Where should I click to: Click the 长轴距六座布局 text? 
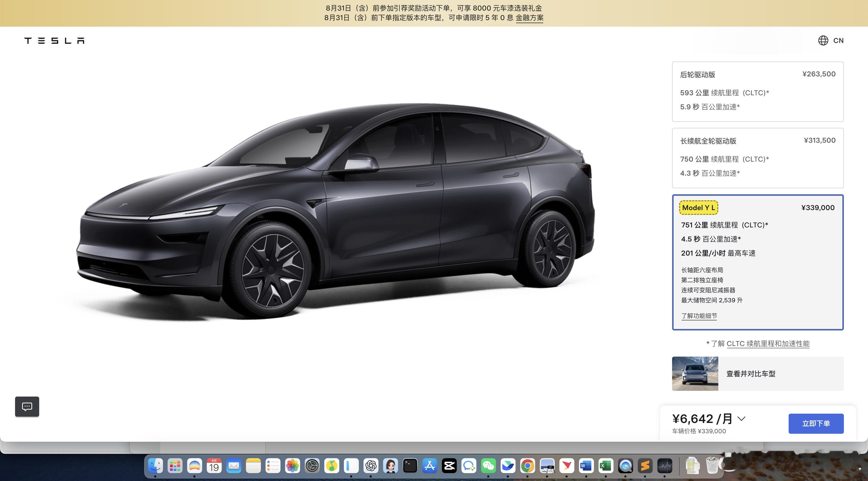pyautogui.click(x=702, y=270)
